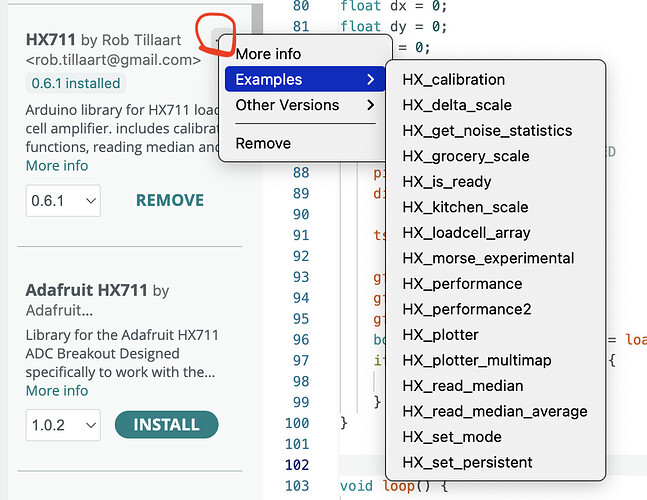Screen dimensions: 647x500
Task: Open version dropdown showing 1.0.2
Action: pos(63,425)
